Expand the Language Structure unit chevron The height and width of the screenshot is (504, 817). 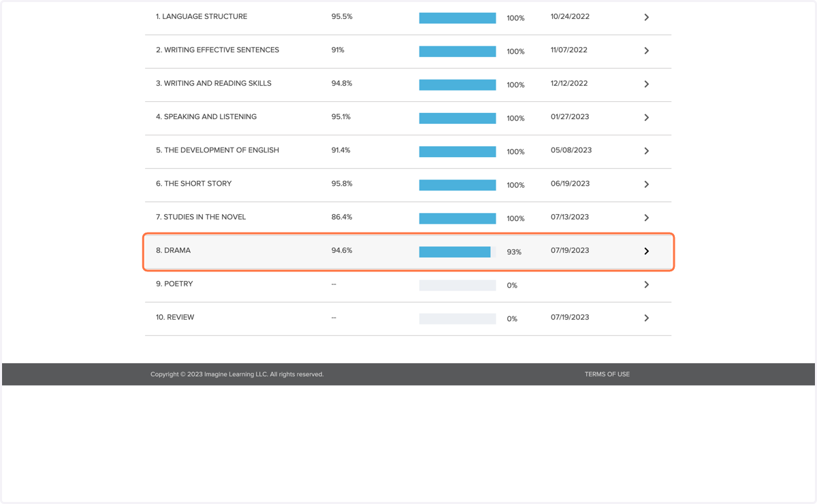[x=647, y=18]
